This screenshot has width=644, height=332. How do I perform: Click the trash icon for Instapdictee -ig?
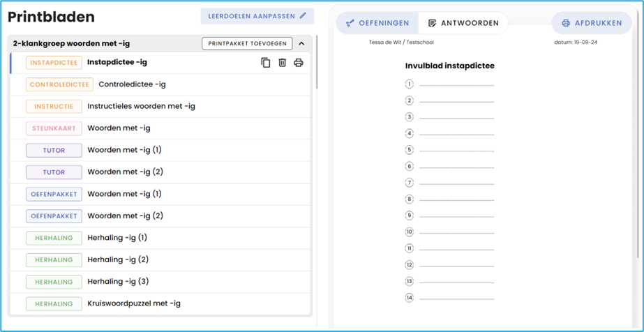(282, 63)
